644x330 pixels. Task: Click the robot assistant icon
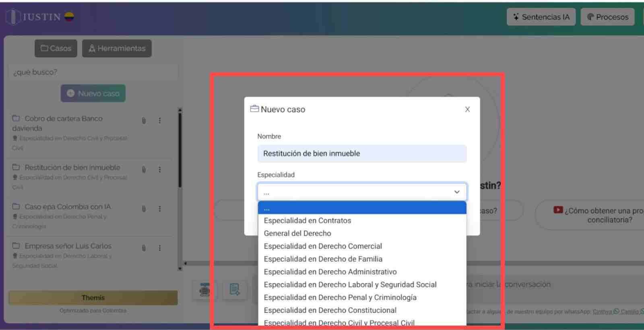pyautogui.click(x=205, y=289)
